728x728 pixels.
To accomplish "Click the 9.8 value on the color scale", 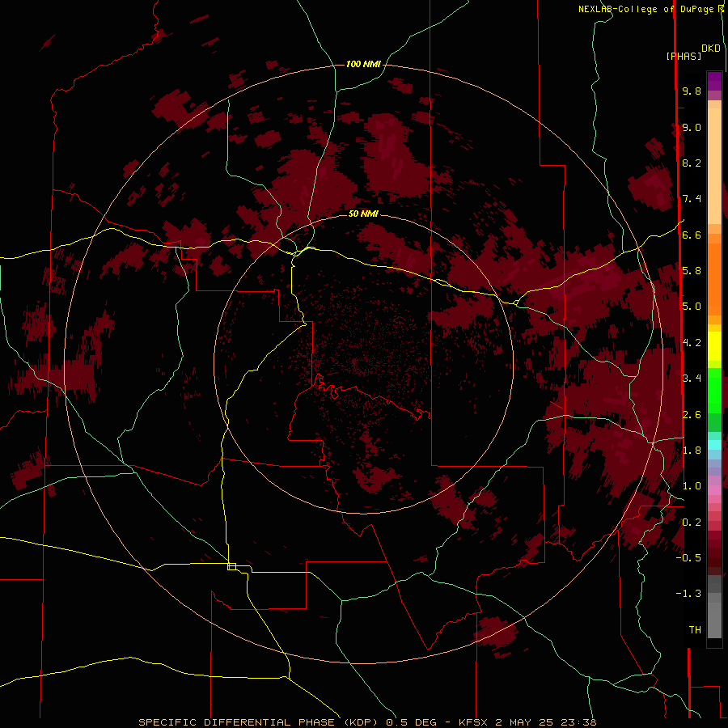I will coord(692,91).
